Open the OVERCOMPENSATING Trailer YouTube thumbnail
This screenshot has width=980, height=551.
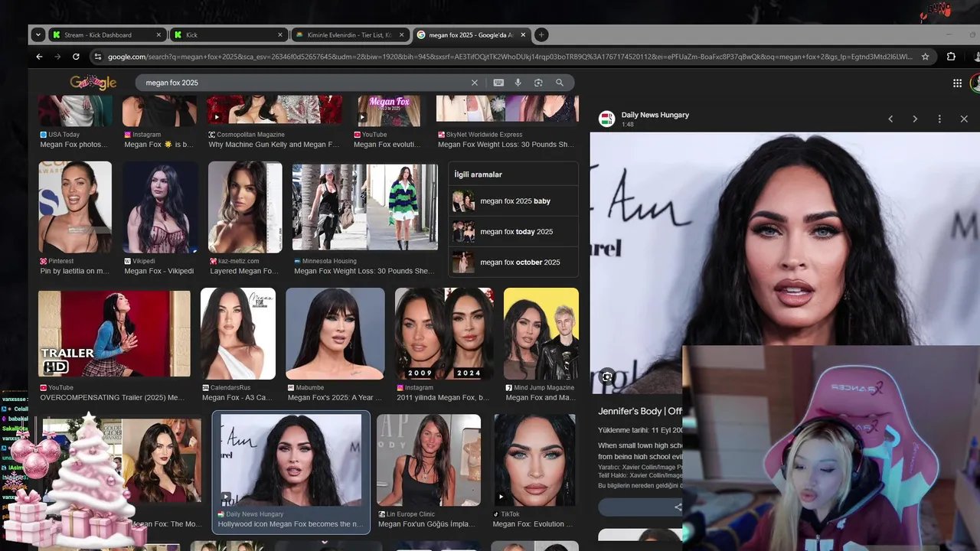click(114, 334)
